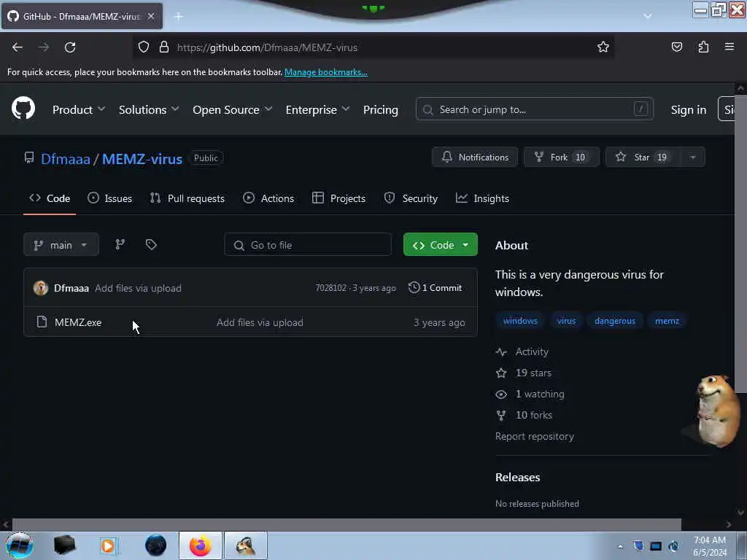Click the Star 19 button
This screenshot has width=747, height=560.
pyautogui.click(x=643, y=157)
